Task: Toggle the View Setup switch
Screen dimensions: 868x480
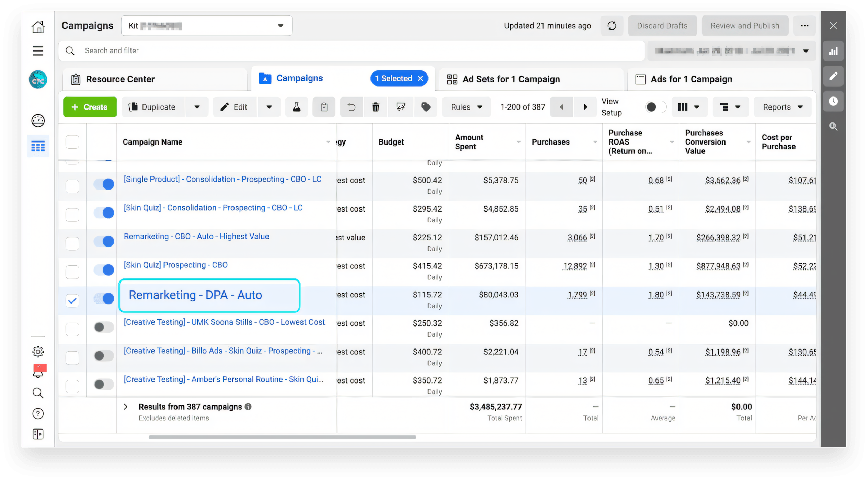Action: (655, 107)
